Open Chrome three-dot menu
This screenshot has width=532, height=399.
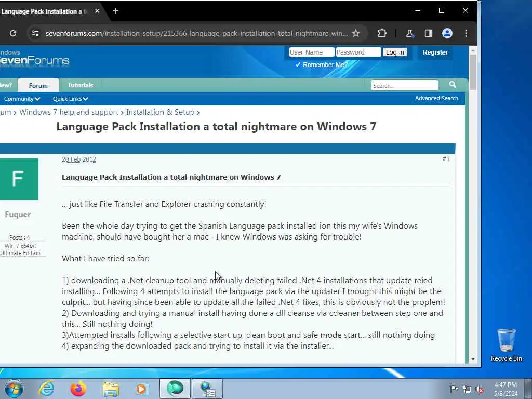tap(466, 33)
